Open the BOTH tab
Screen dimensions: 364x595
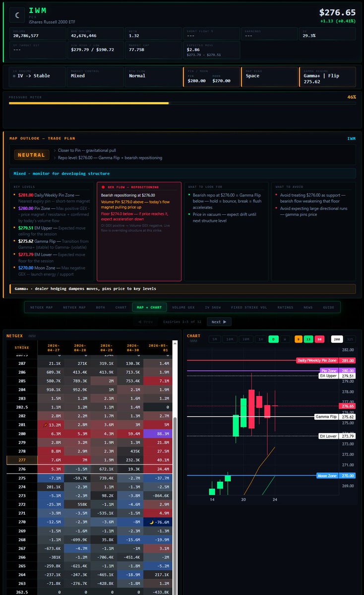click(101, 307)
